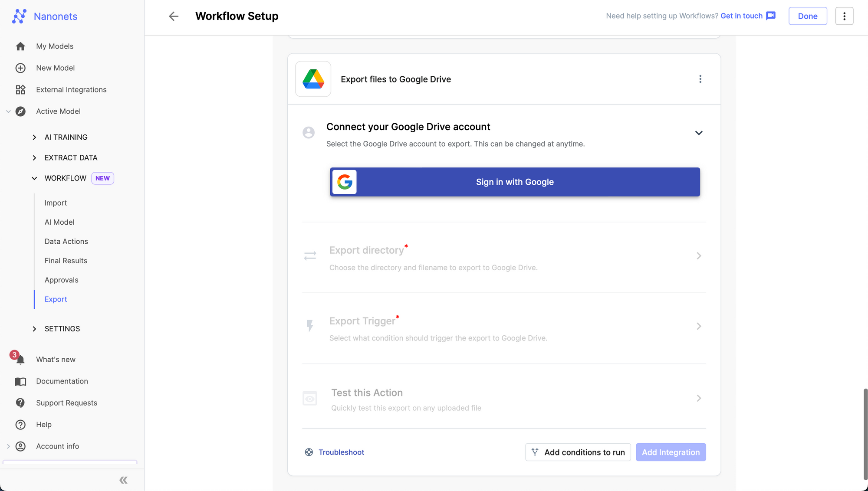Collapse the WORKFLOW section
This screenshot has height=491, width=868.
point(34,178)
